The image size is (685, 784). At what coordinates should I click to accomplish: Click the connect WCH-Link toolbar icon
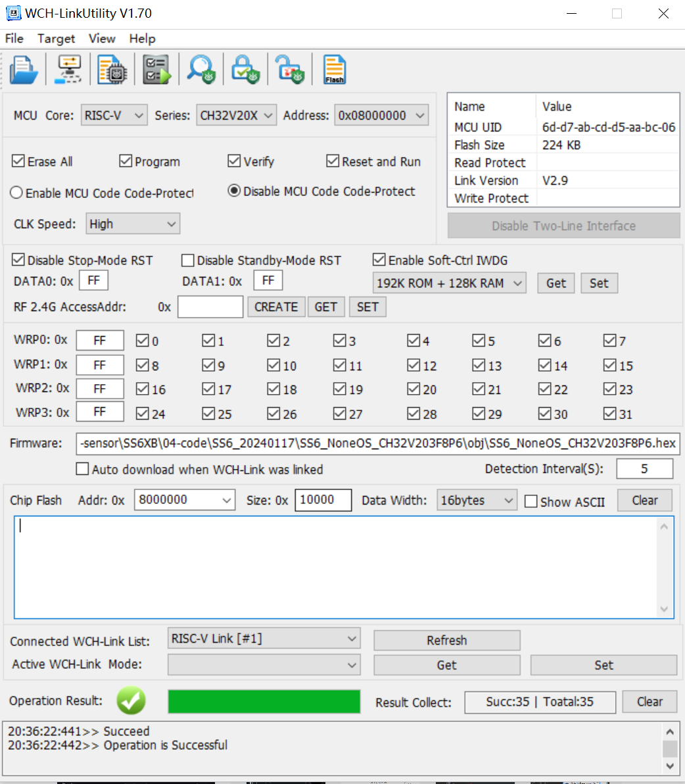pyautogui.click(x=69, y=70)
